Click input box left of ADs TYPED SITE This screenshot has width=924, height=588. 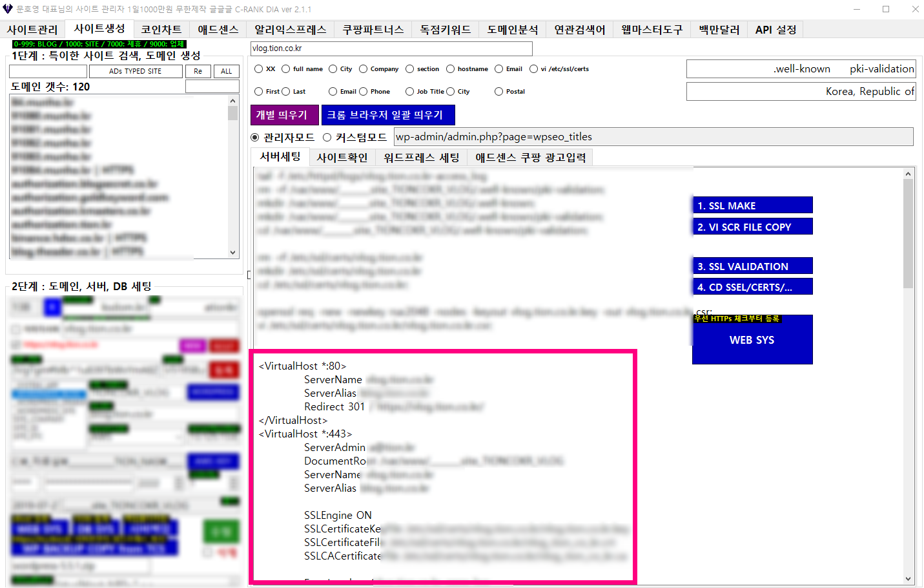(48, 71)
